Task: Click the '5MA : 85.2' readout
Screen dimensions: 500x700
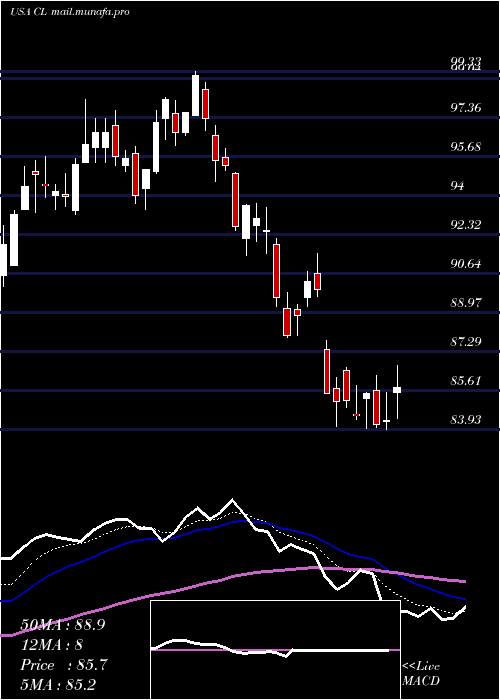Action: 58,684
